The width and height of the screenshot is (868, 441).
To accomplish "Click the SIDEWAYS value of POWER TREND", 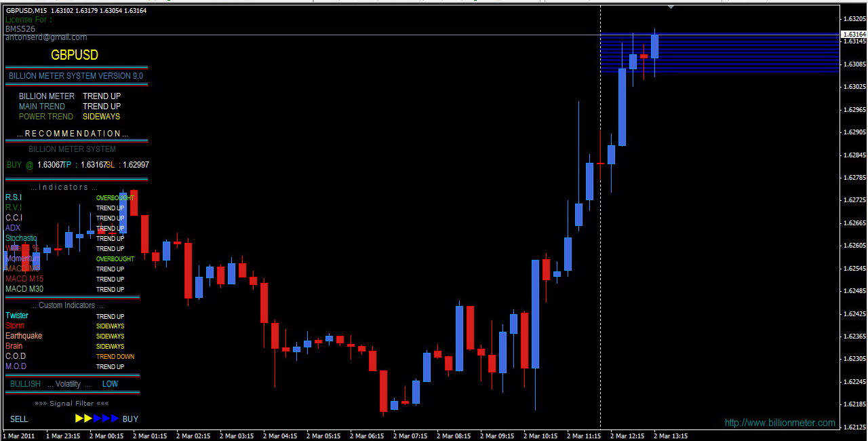I will coord(102,117).
